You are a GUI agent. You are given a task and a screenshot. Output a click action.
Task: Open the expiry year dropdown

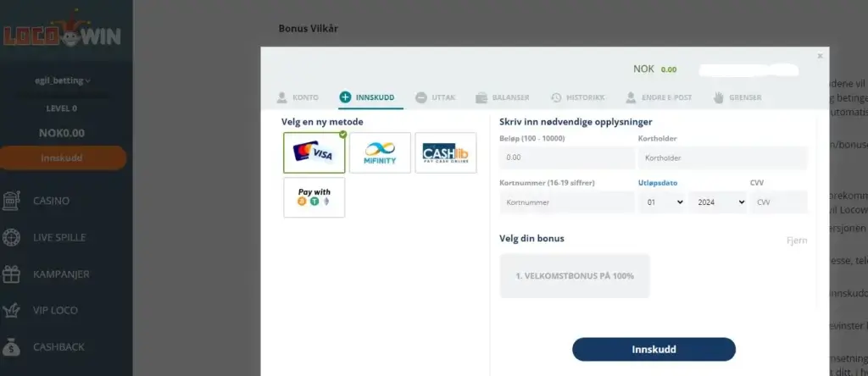click(x=717, y=202)
